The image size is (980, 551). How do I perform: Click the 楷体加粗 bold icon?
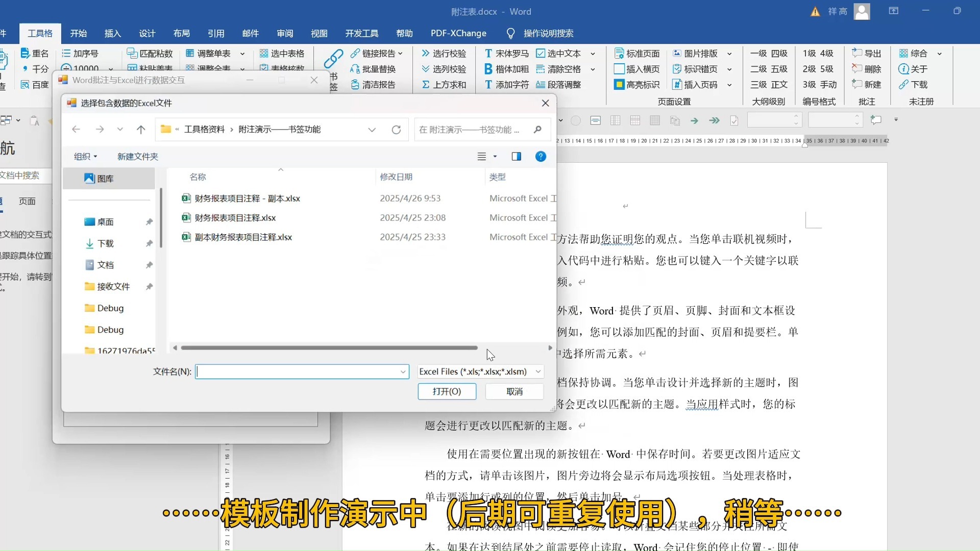coord(488,69)
